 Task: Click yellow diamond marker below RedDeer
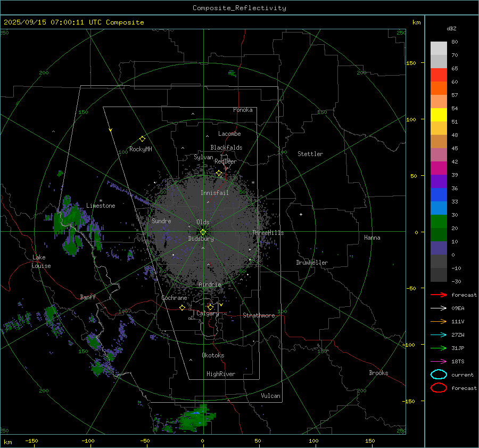[219, 173]
